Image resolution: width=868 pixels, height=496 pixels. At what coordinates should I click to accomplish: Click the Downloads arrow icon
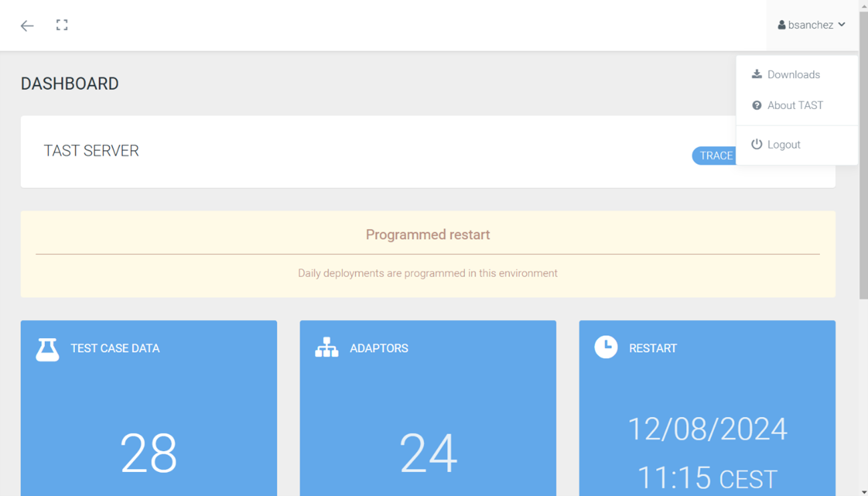[756, 74]
